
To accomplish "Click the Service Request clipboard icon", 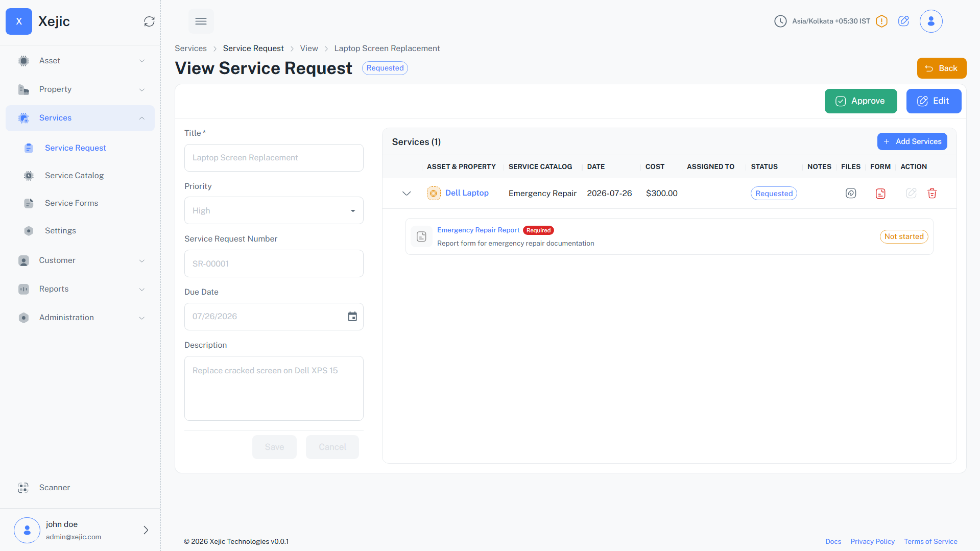I will click(29, 148).
